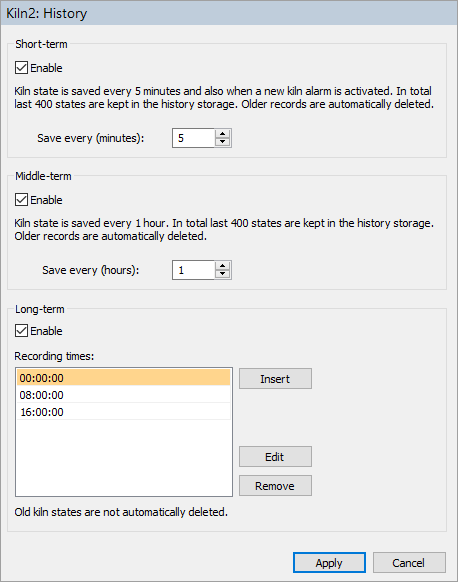This screenshot has width=458, height=582.
Task: Select the 16:00:00 recording time
Action: coord(124,412)
